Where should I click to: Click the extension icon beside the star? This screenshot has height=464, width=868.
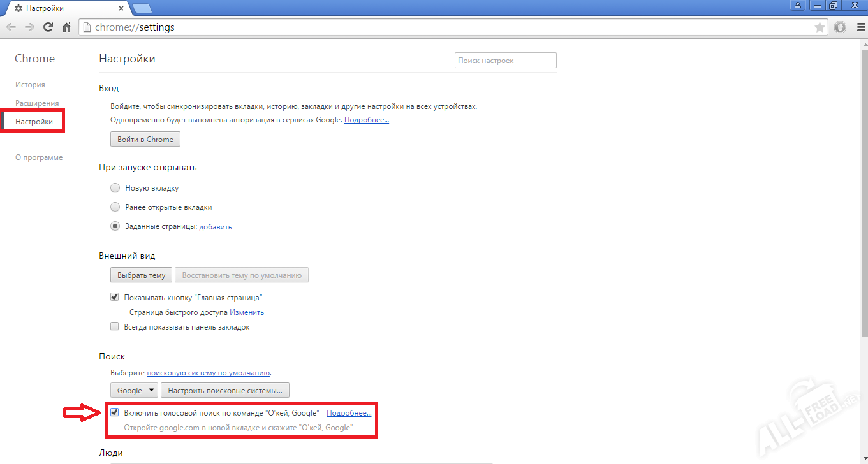(840, 27)
